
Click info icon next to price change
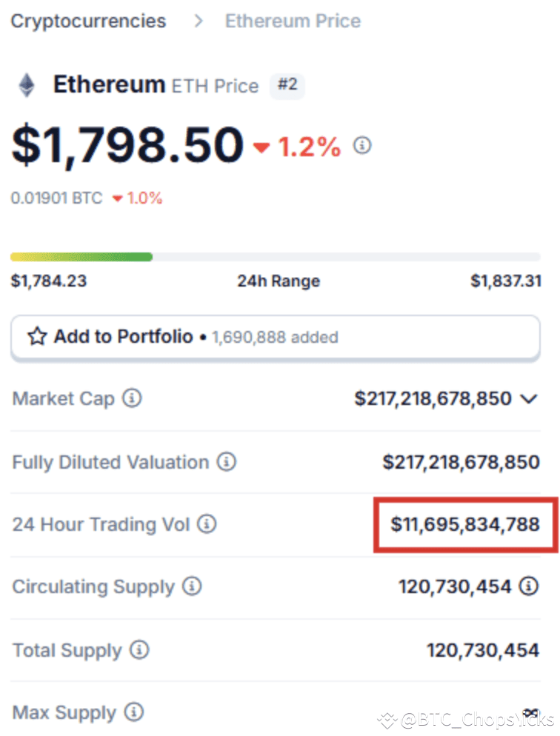[x=362, y=145]
